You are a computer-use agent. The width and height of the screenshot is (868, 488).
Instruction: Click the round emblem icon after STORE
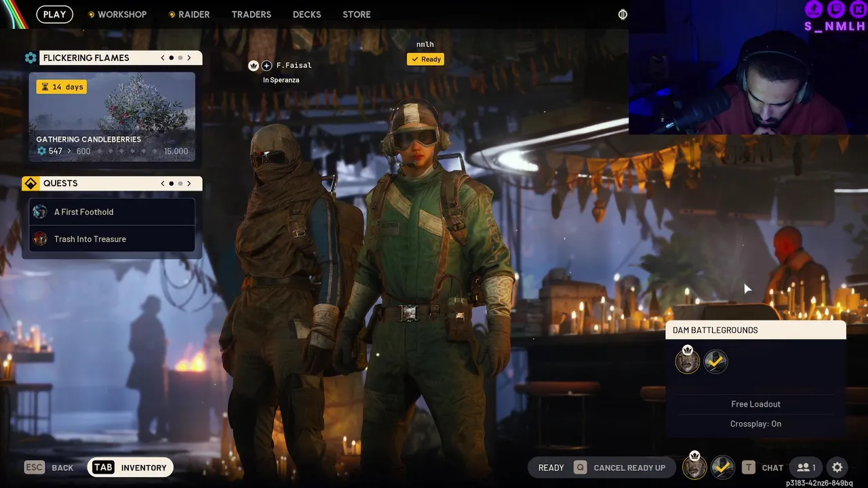[x=623, y=14]
